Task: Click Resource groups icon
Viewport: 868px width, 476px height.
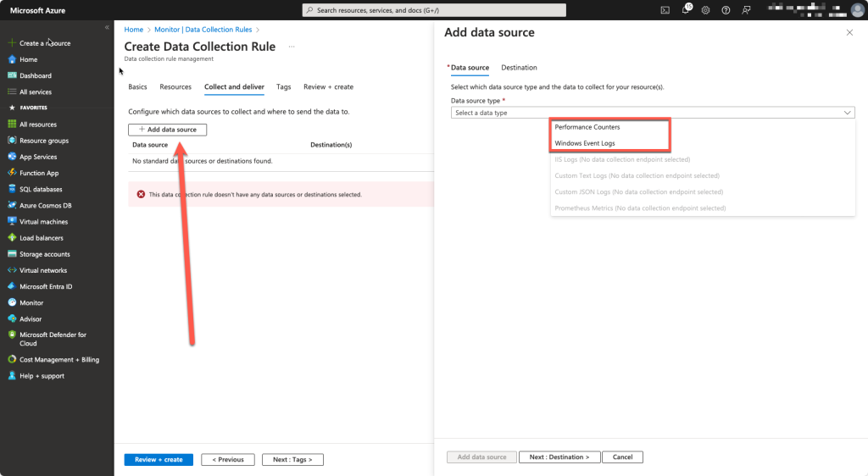Action: point(12,141)
